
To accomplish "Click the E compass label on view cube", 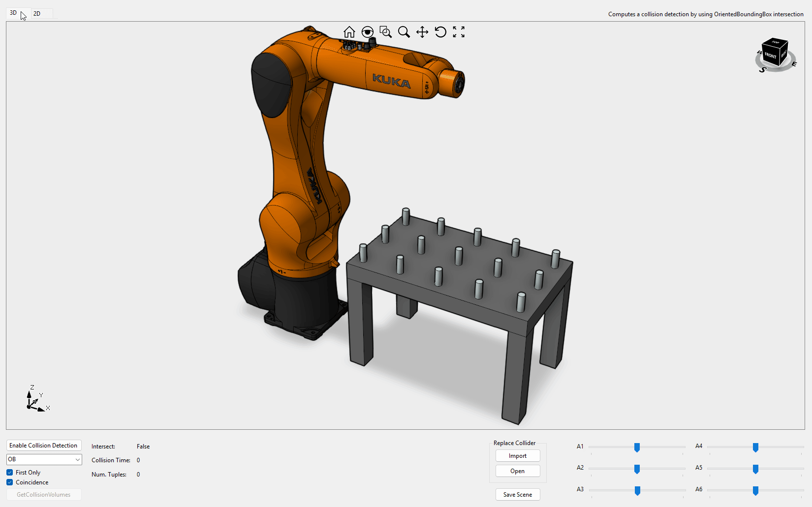I will click(794, 64).
